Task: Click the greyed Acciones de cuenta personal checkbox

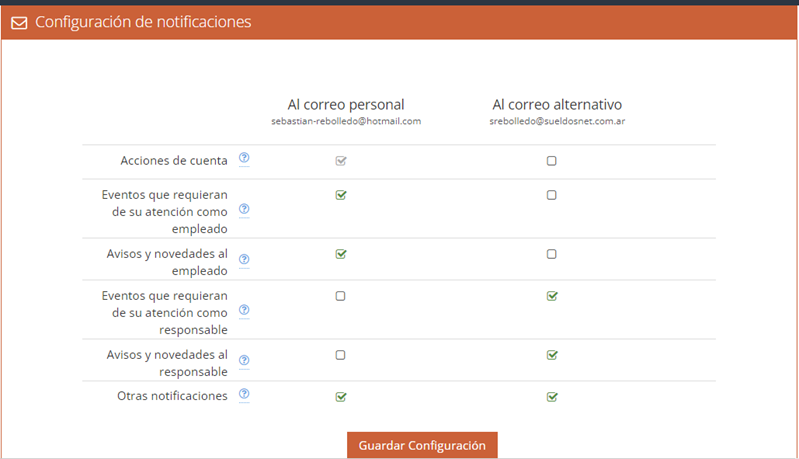Action: 341,161
